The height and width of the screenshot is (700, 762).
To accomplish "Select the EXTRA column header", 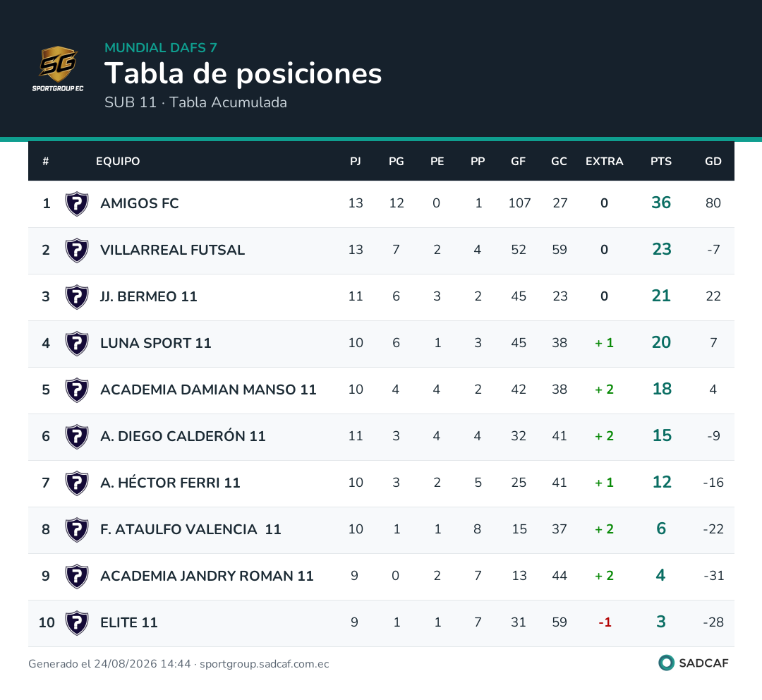I will coord(604,162).
